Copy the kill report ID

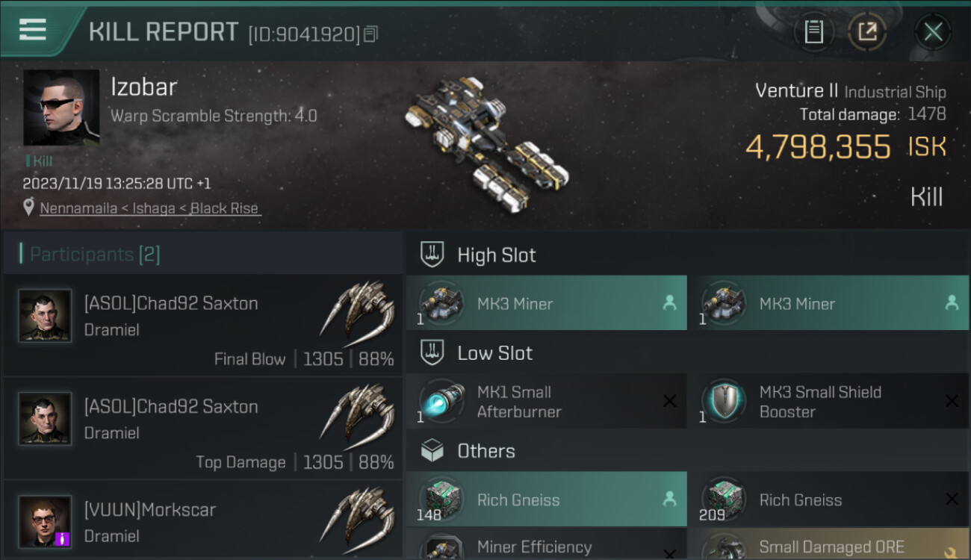click(x=371, y=34)
